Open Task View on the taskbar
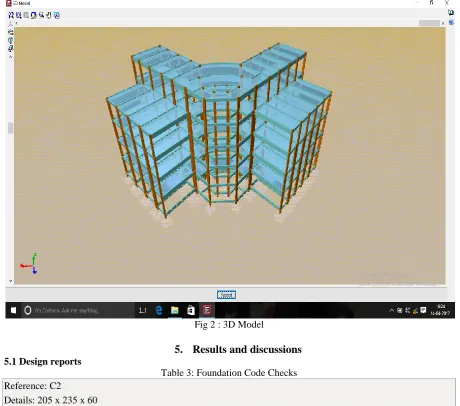 coord(142,310)
